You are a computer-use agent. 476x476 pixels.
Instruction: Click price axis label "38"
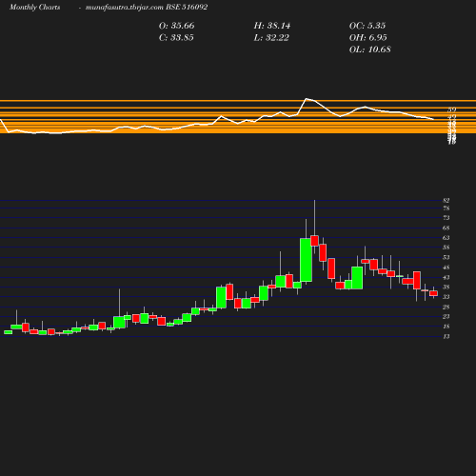tap(446, 288)
